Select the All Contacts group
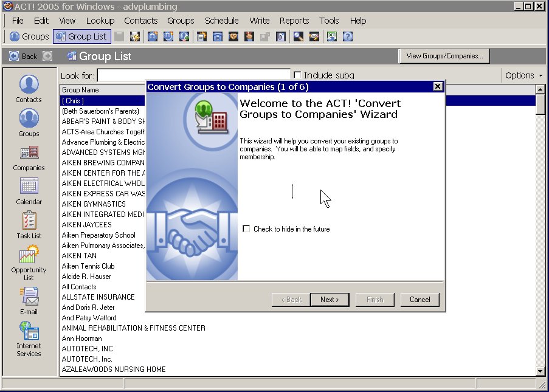 (79, 287)
